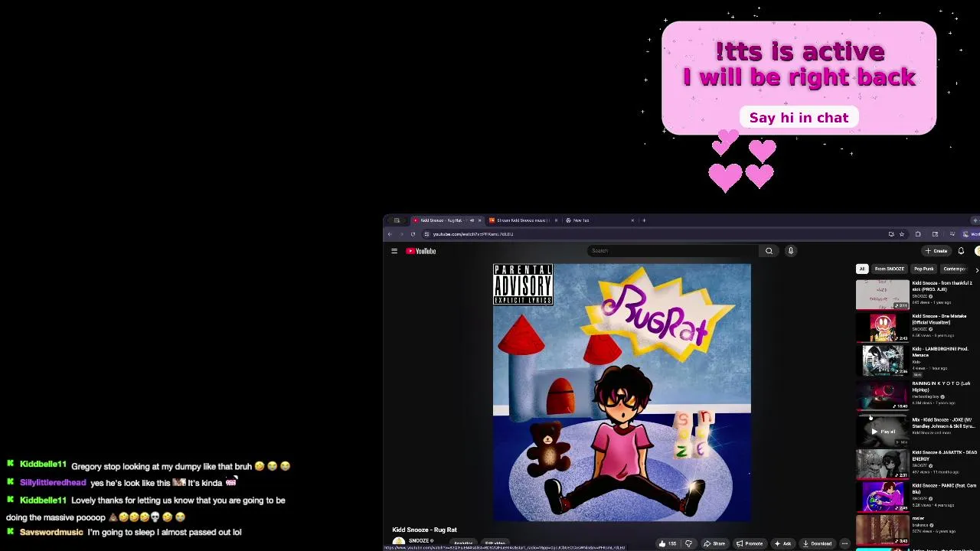Dislike the video with the thumbs-down button
This screenshot has height=551, width=980.
(688, 543)
